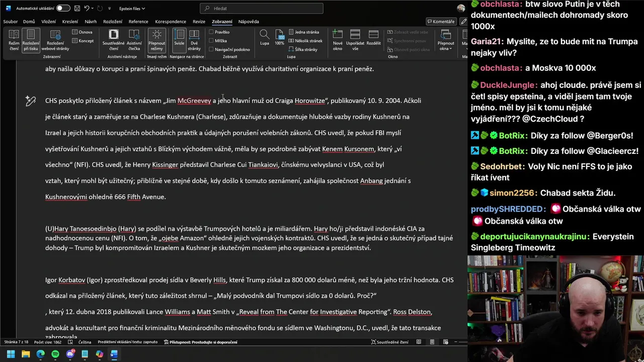The image size is (644, 362).
Task: Switch to the Vložení tab
Action: coord(49,22)
